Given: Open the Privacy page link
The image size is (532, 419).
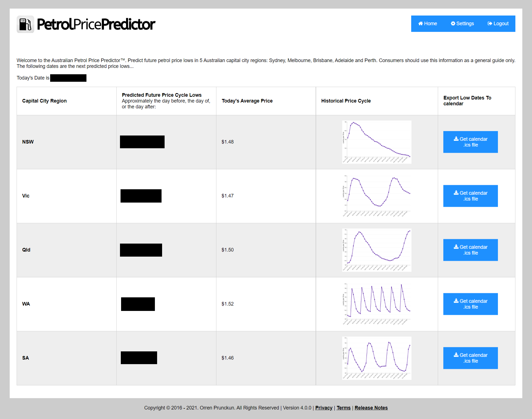Looking at the screenshot, I should (324, 408).
